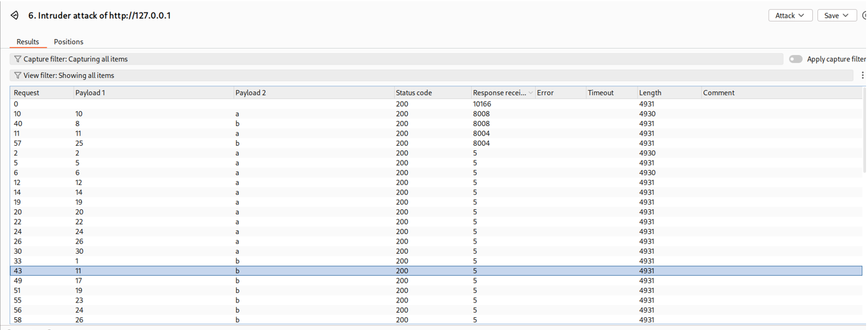Click the Intruder attack icon beside the title

click(14, 15)
